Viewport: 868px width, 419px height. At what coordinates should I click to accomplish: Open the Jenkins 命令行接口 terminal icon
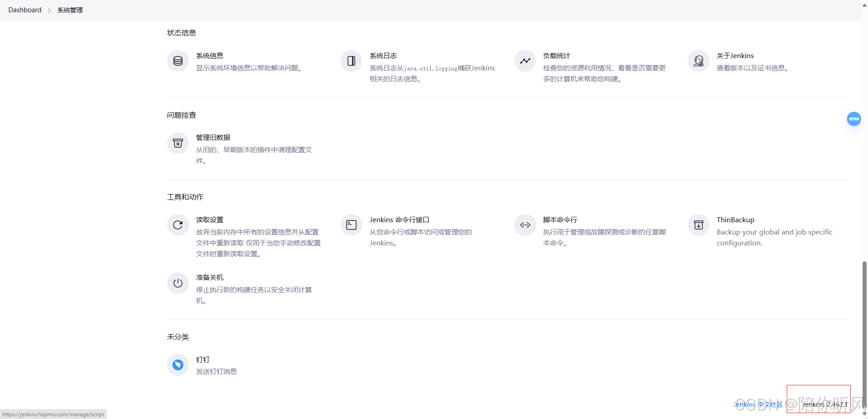tap(351, 224)
